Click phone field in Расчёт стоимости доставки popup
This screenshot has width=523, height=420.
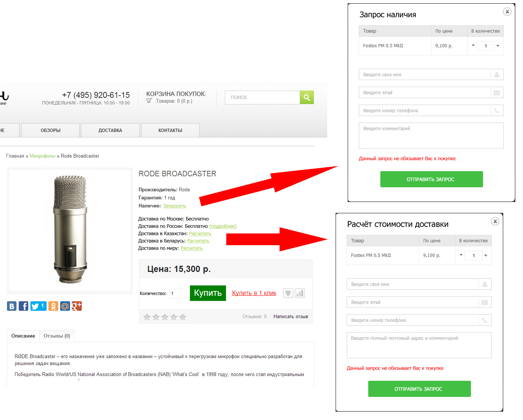(x=419, y=320)
